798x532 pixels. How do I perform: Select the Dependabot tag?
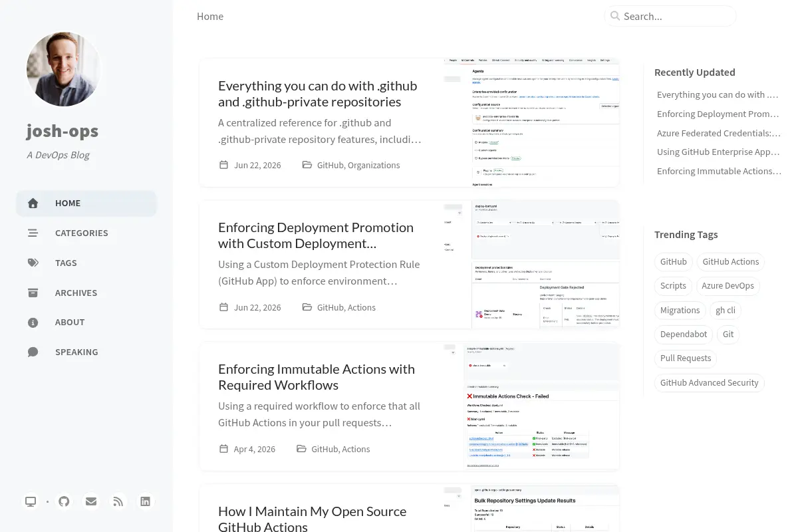684,334
